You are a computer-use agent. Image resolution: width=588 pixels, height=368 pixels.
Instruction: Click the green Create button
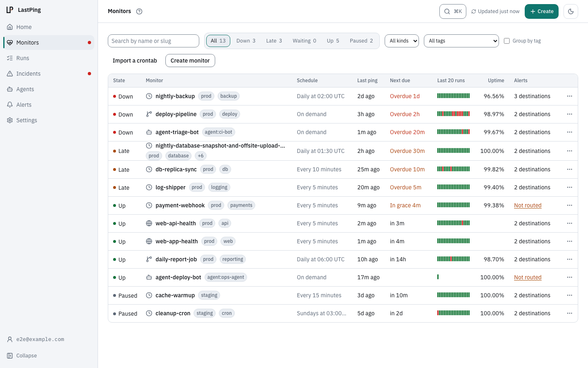click(x=541, y=11)
